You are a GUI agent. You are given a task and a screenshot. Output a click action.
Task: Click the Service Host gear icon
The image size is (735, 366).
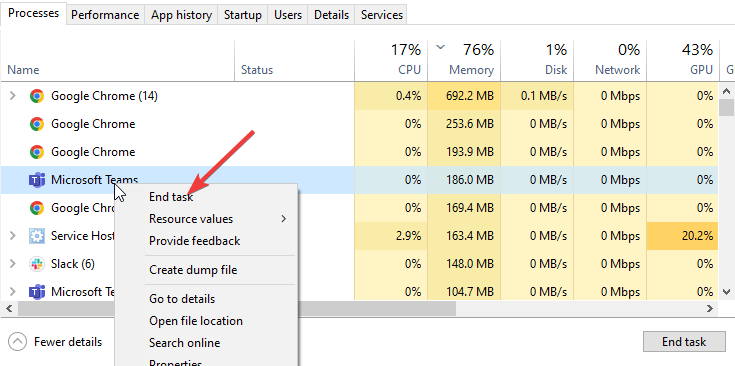point(37,236)
